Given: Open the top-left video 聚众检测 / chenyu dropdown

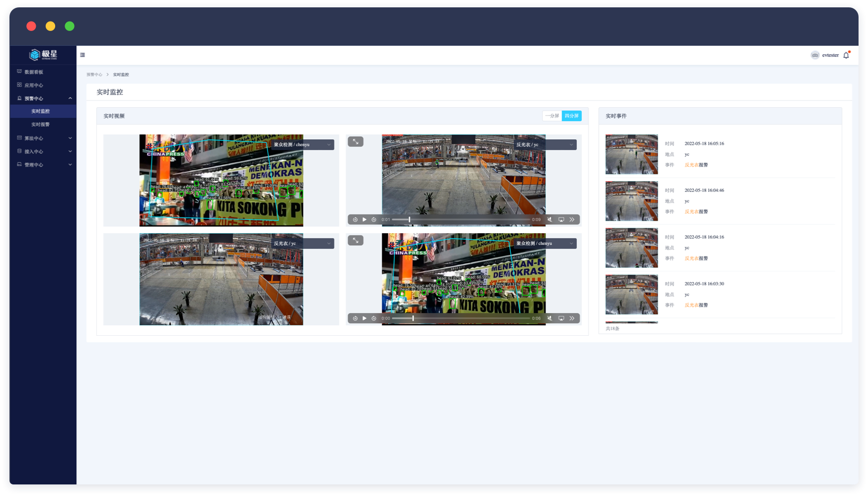Looking at the screenshot, I should [x=302, y=144].
